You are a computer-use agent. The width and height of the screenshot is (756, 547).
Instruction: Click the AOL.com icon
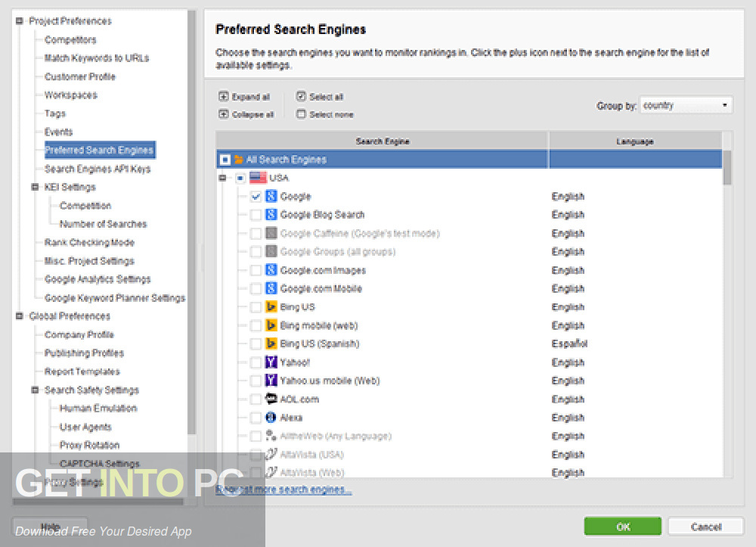click(271, 399)
